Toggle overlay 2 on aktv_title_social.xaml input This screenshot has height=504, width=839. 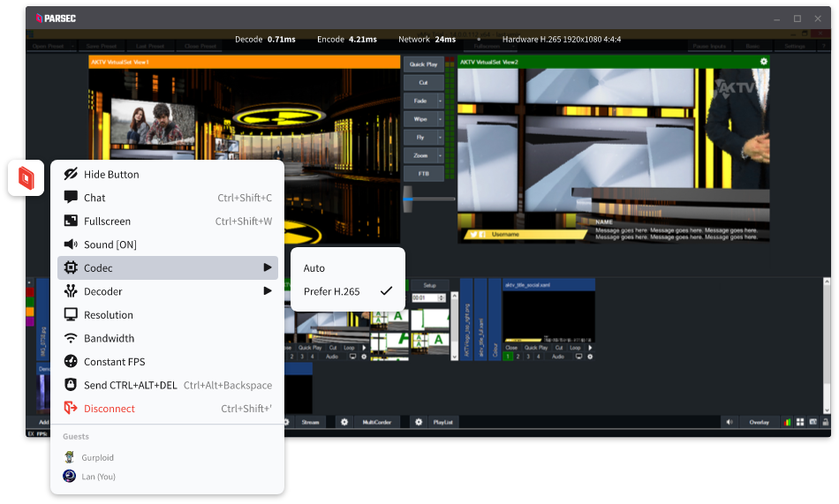(518, 357)
